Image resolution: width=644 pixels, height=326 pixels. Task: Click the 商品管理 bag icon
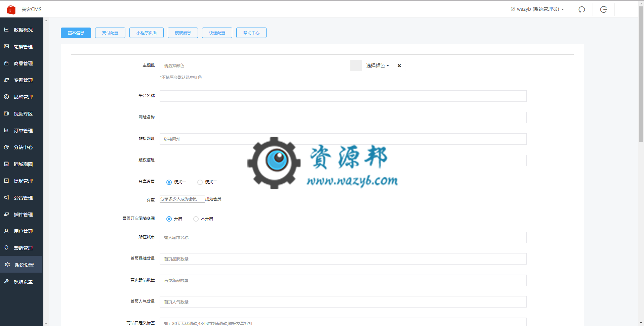pos(6,63)
